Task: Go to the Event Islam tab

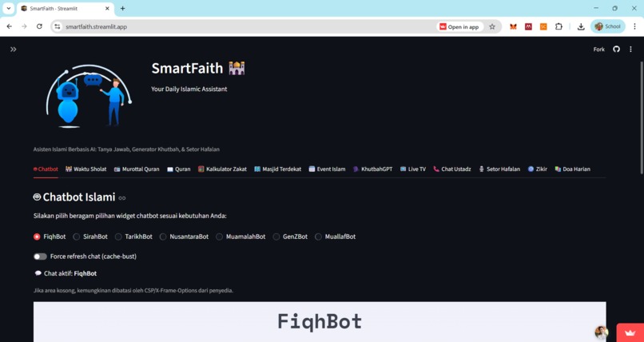Action: point(327,169)
